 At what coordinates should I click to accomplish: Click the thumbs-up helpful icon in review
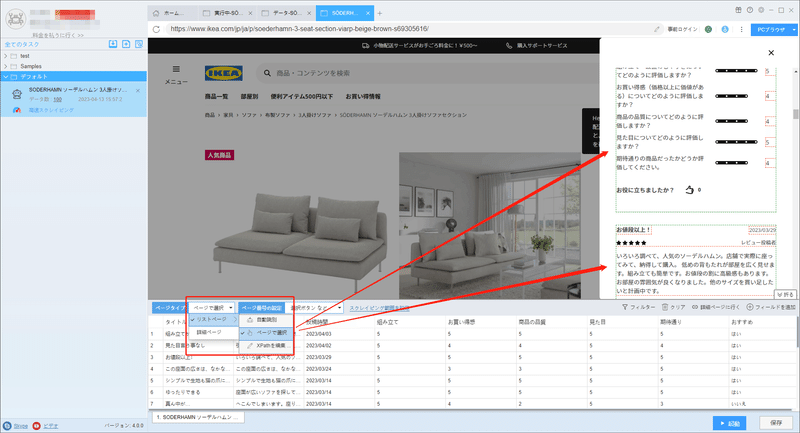point(690,190)
